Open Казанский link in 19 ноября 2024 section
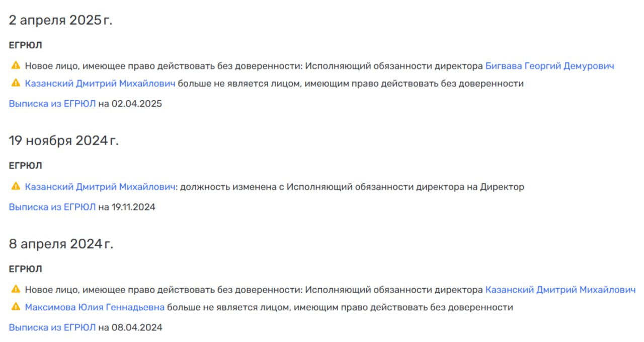The width and height of the screenshot is (644, 342). tap(100, 187)
